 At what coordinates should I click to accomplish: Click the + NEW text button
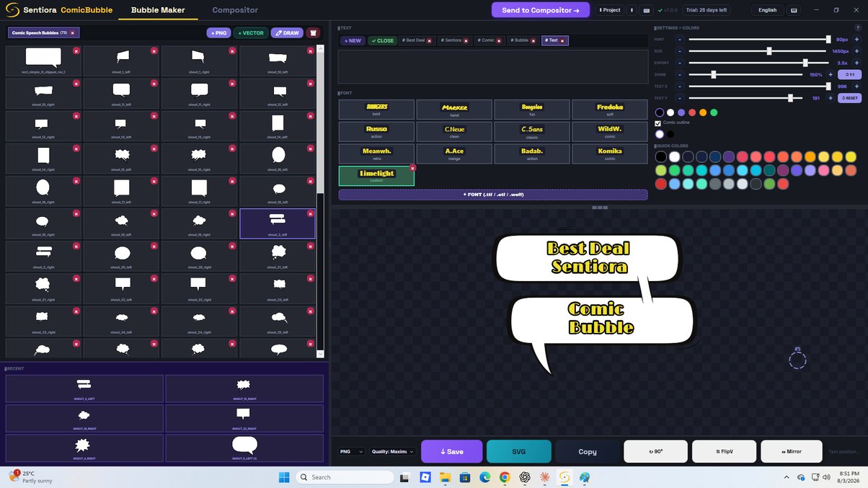pyautogui.click(x=353, y=40)
